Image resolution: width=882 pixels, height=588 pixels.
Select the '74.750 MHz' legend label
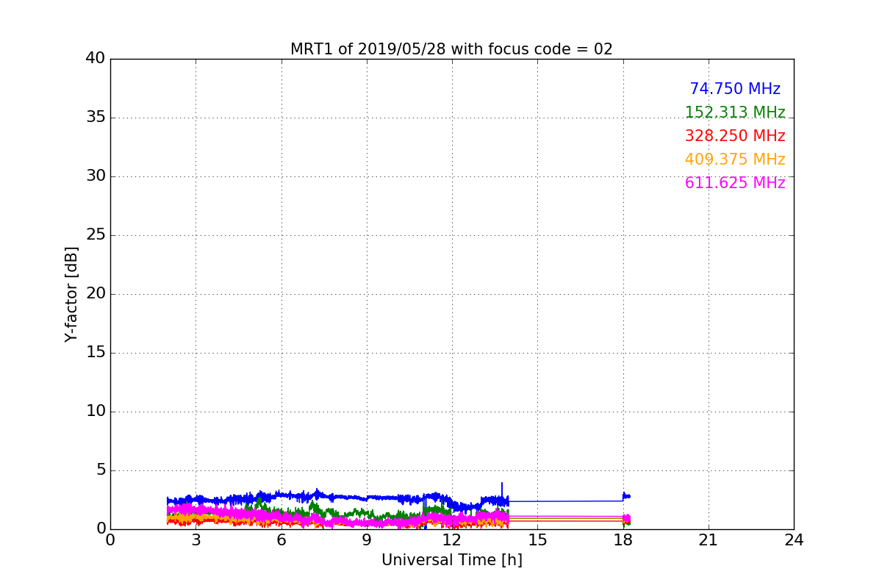[x=735, y=89]
